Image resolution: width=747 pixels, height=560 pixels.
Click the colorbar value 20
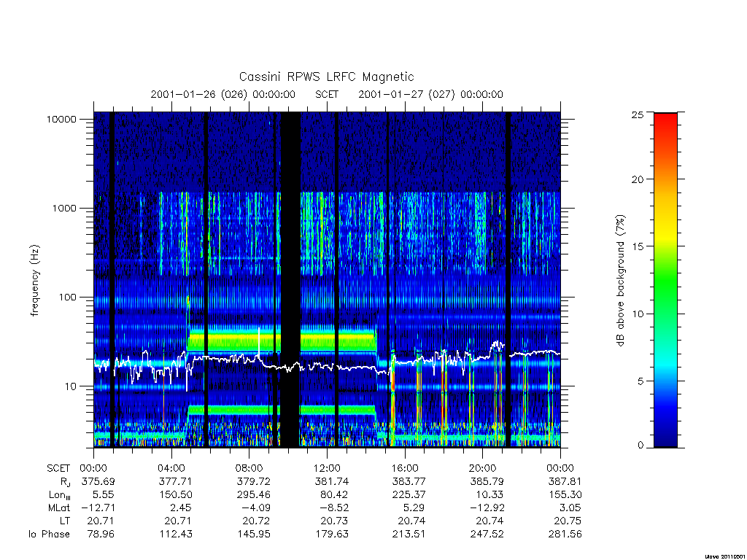point(638,179)
